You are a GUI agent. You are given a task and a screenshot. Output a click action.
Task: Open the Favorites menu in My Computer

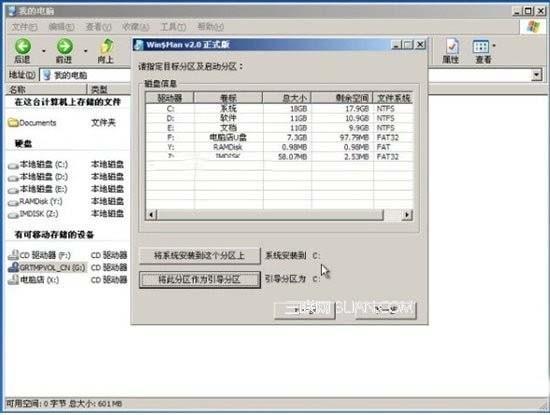[135, 27]
